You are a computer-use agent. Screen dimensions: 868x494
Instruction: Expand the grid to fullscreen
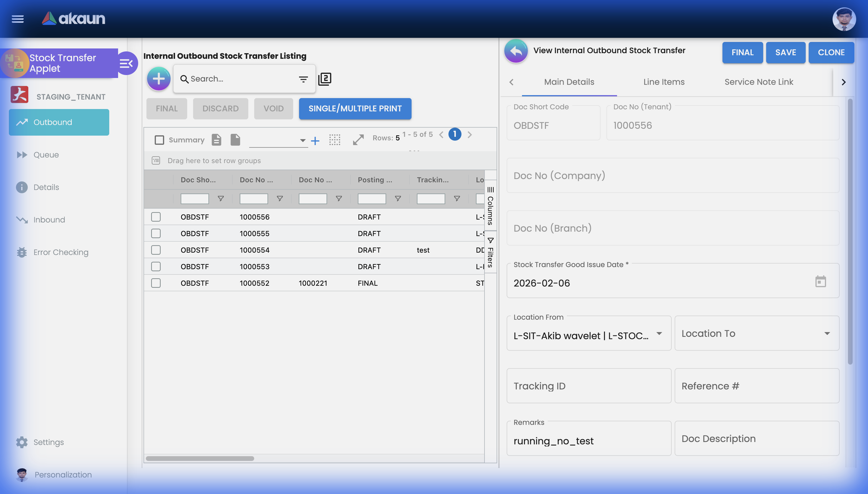(358, 139)
